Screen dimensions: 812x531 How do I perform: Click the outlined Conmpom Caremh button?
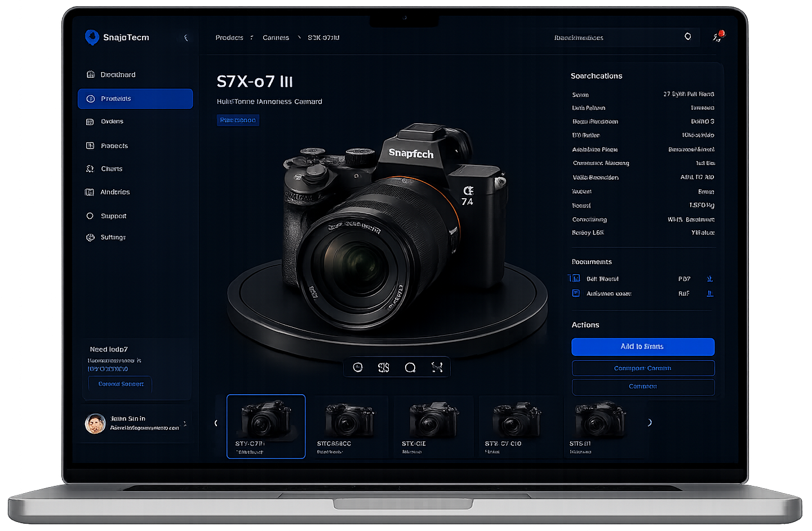pos(643,368)
